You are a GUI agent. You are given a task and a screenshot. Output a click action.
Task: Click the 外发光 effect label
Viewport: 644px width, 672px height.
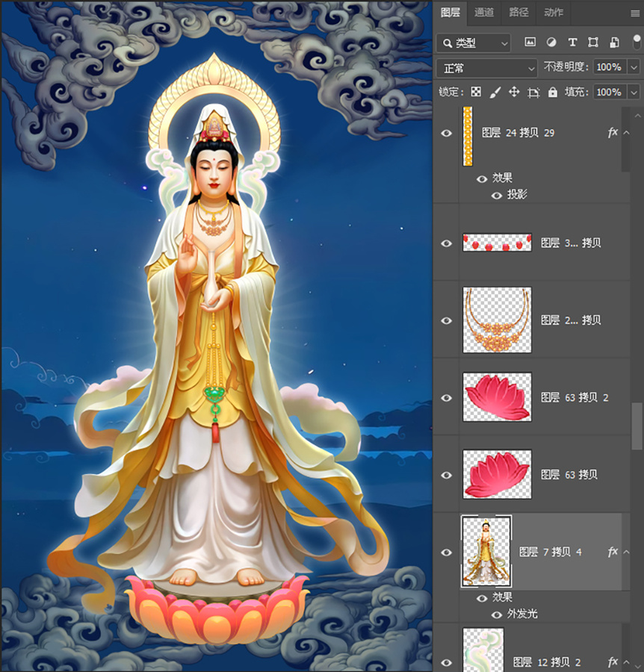coord(522,615)
